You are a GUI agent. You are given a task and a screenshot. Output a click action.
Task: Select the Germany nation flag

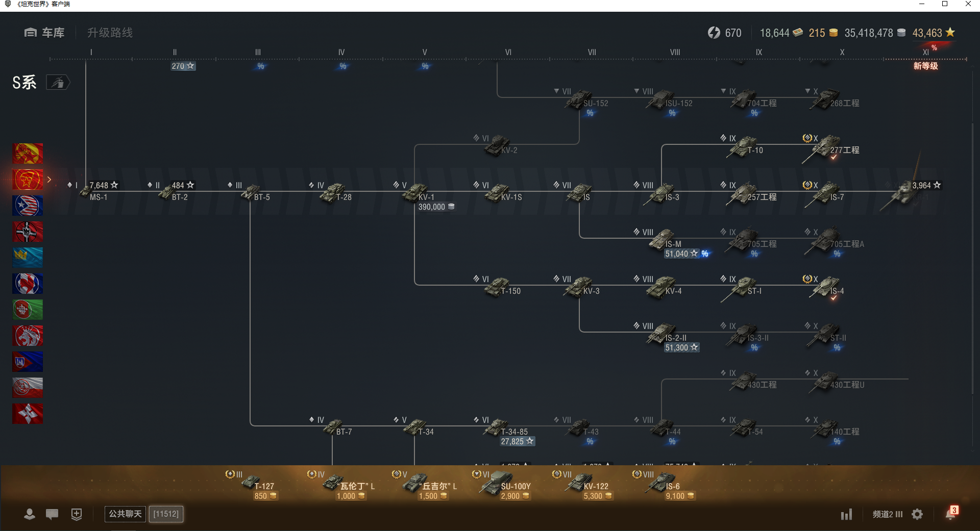point(28,232)
